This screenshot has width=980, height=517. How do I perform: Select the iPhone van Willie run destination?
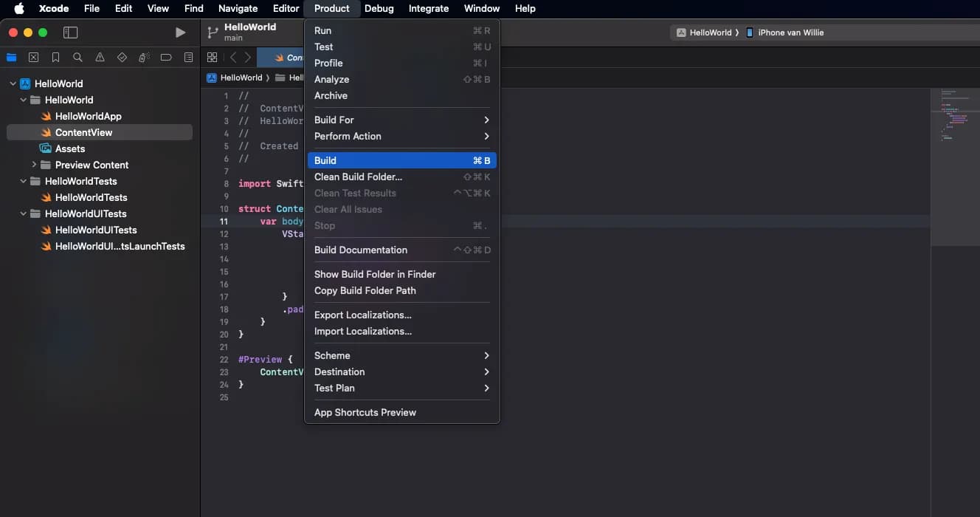(x=789, y=32)
